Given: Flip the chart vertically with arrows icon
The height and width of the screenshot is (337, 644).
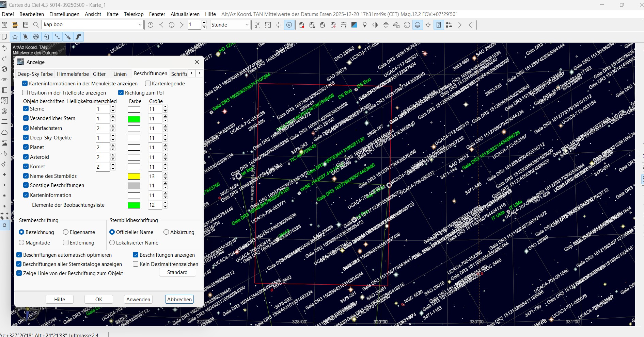Looking at the screenshot, I should pyautogui.click(x=386, y=25).
